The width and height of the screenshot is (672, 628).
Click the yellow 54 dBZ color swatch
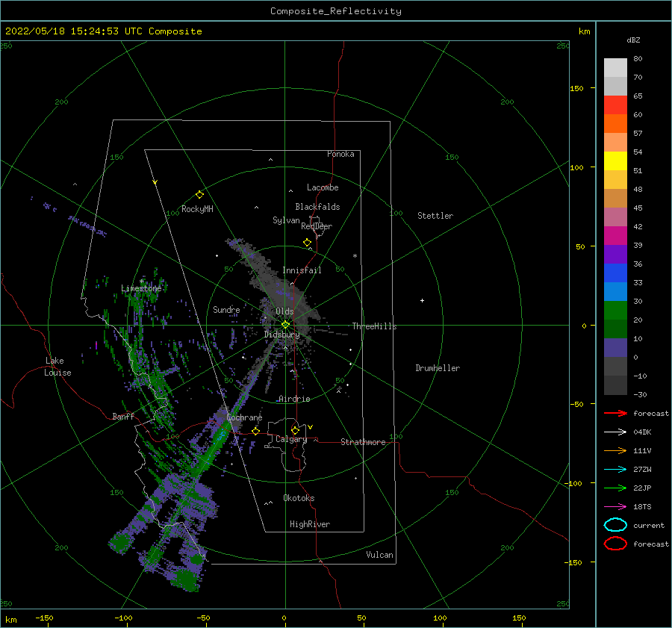point(615,161)
